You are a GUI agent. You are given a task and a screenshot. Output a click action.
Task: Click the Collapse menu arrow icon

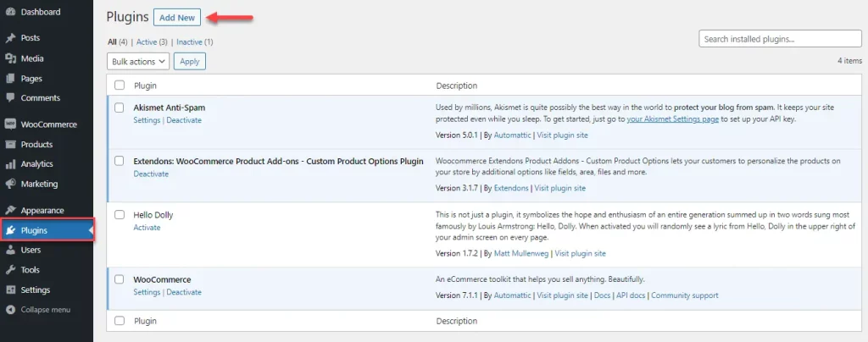[x=10, y=310]
